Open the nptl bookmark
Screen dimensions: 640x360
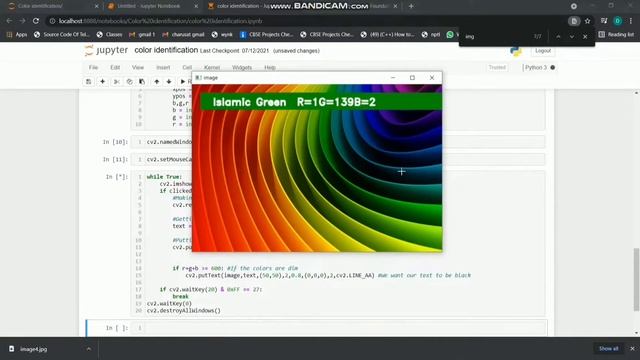[x=431, y=35]
